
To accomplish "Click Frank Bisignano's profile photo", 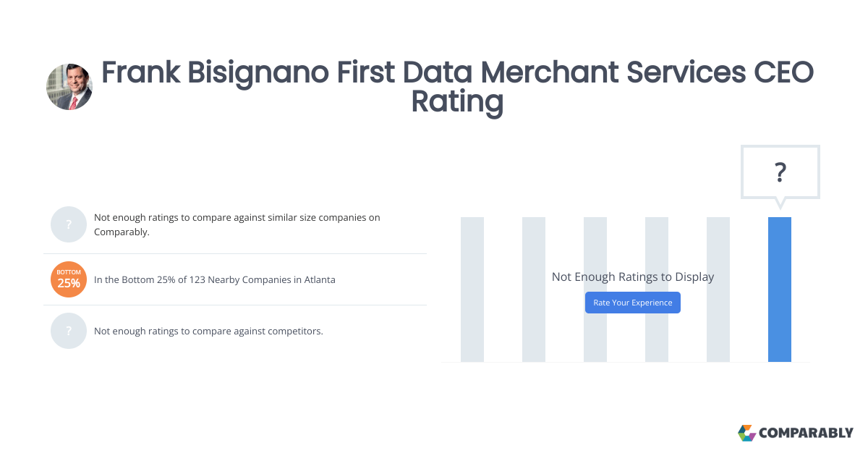I will (69, 86).
